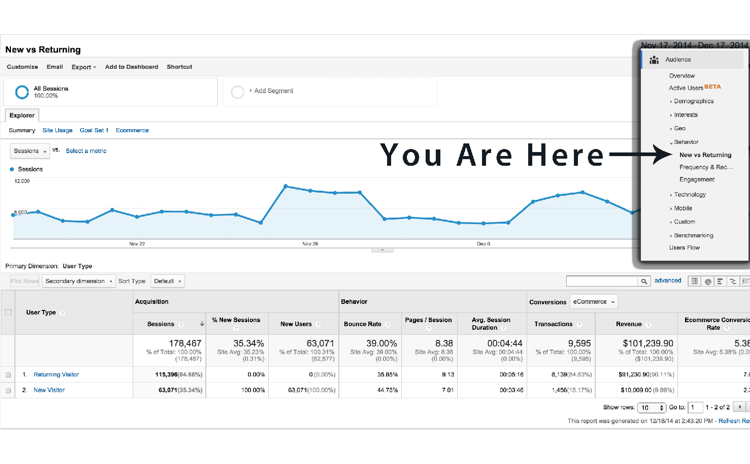
Task: Expand Custom in the Audience menu
Action: tap(683, 222)
